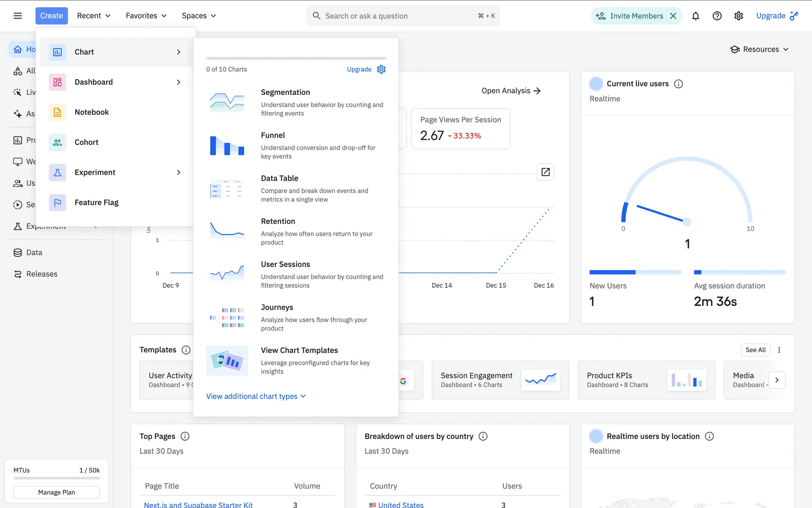Viewport: 812px width, 508px height.
Task: Click the search or ask a question field
Action: [398, 16]
